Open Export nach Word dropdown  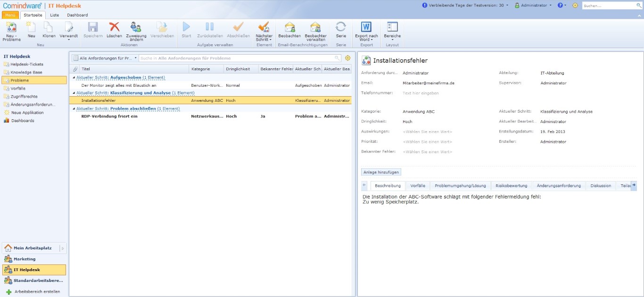(366, 38)
